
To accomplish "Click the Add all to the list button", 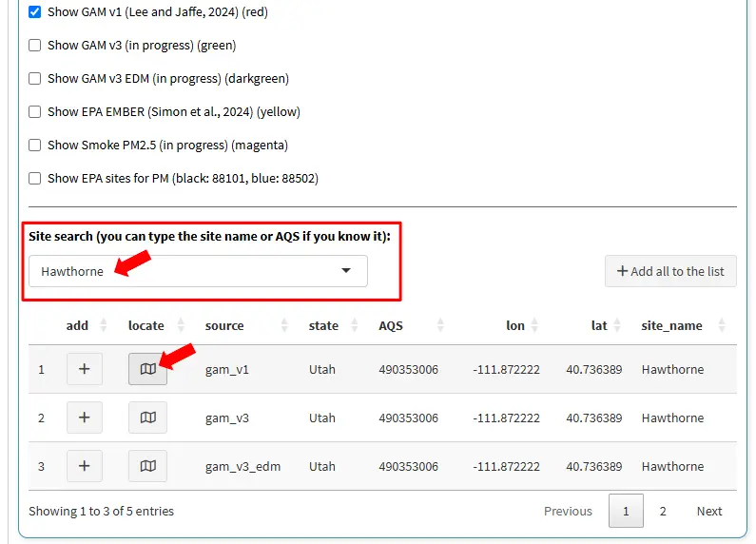I will coord(670,271).
